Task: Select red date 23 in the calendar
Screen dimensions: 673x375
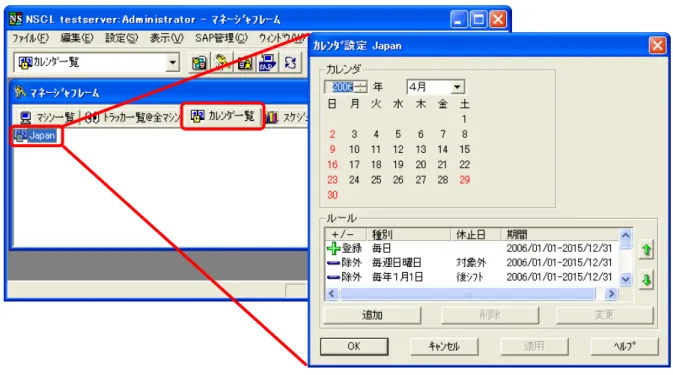Action: pos(332,180)
